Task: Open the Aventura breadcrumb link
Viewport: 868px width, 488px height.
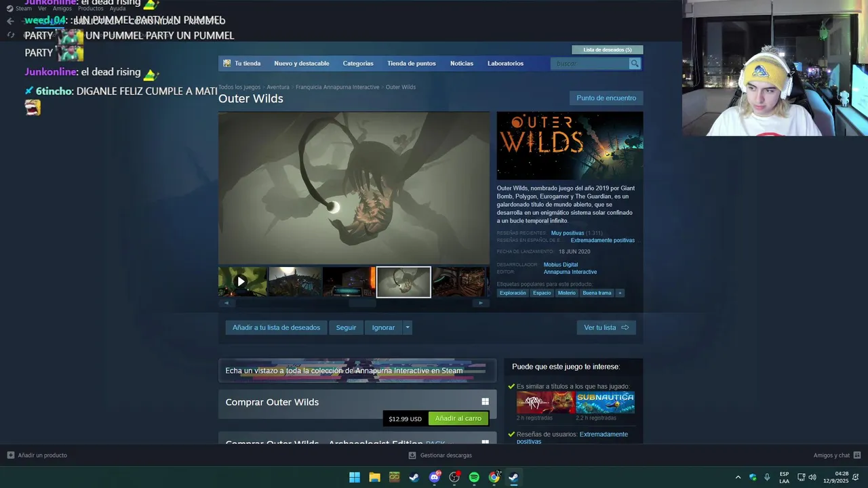Action: 278,87
